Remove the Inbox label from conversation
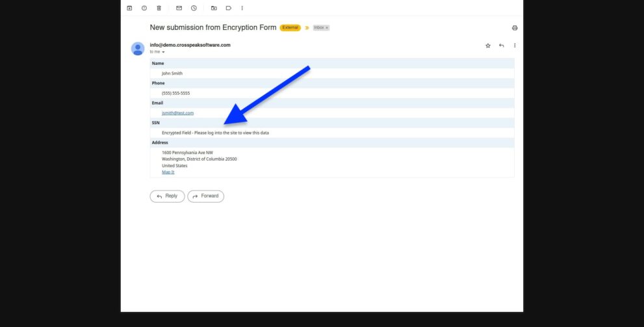 click(327, 28)
